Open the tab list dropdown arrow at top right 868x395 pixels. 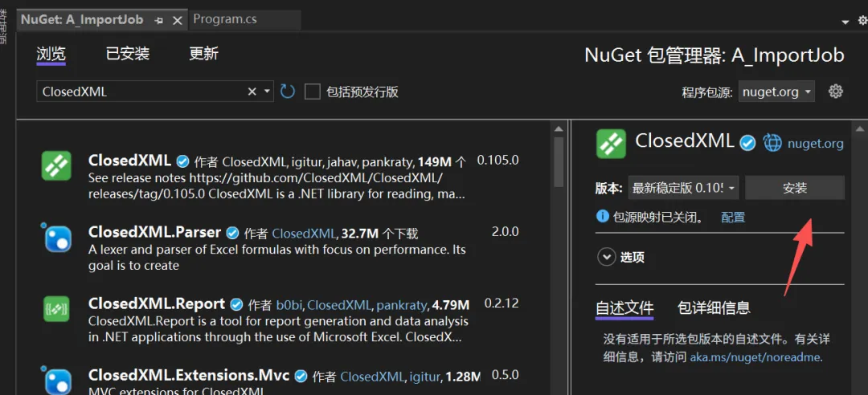845,22
